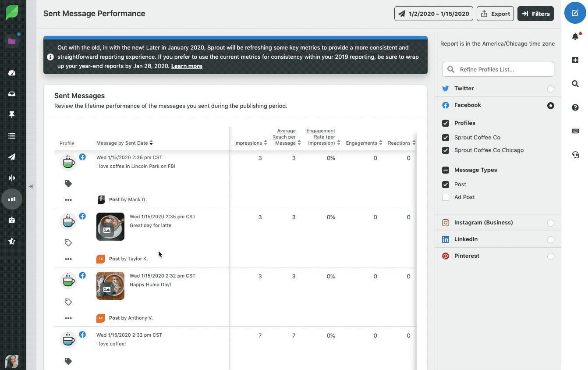Click the Export button
Image resolution: width=588 pixels, height=370 pixels.
pos(496,14)
